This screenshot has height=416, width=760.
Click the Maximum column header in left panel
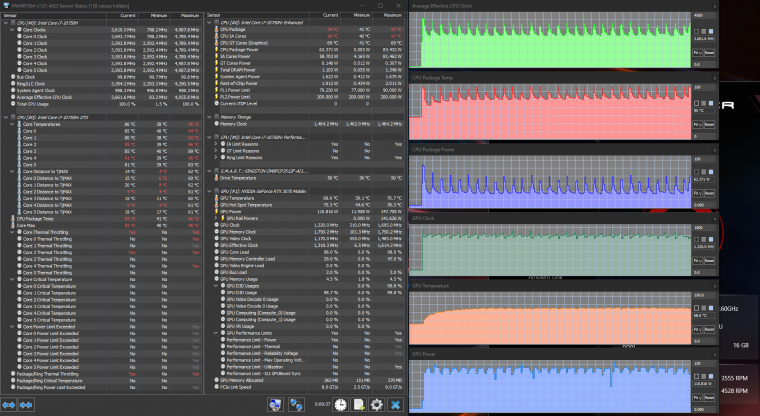click(x=189, y=16)
